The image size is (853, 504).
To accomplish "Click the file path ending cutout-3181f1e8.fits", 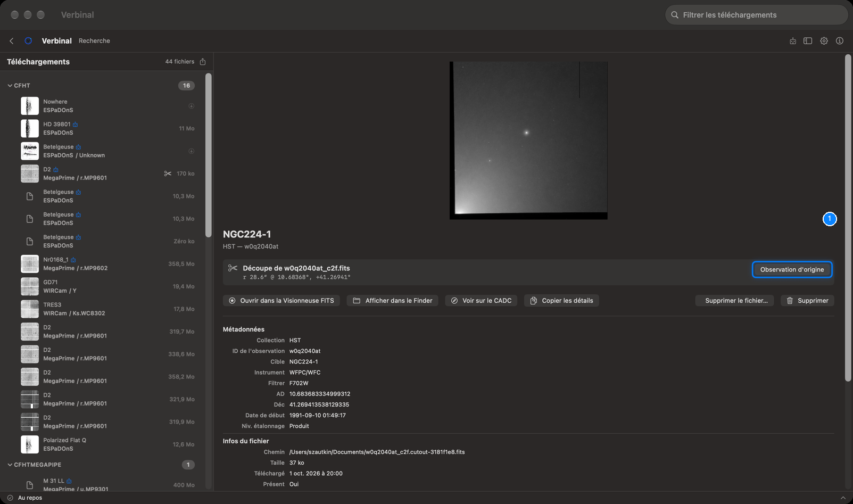I will (377, 452).
